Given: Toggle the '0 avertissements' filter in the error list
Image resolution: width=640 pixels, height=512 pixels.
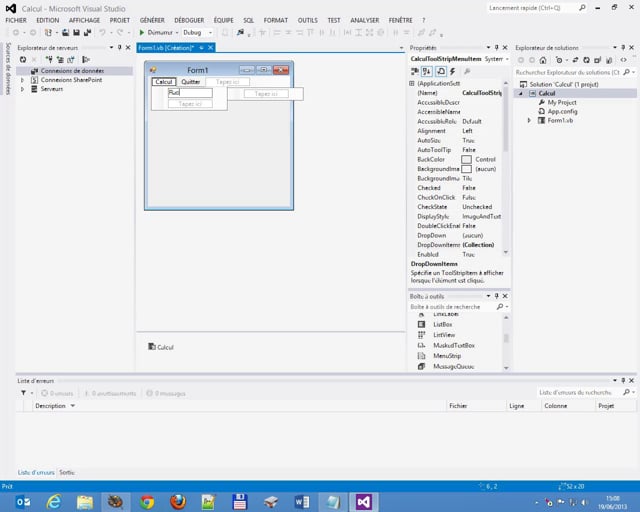Looking at the screenshot, I should (x=110, y=394).
